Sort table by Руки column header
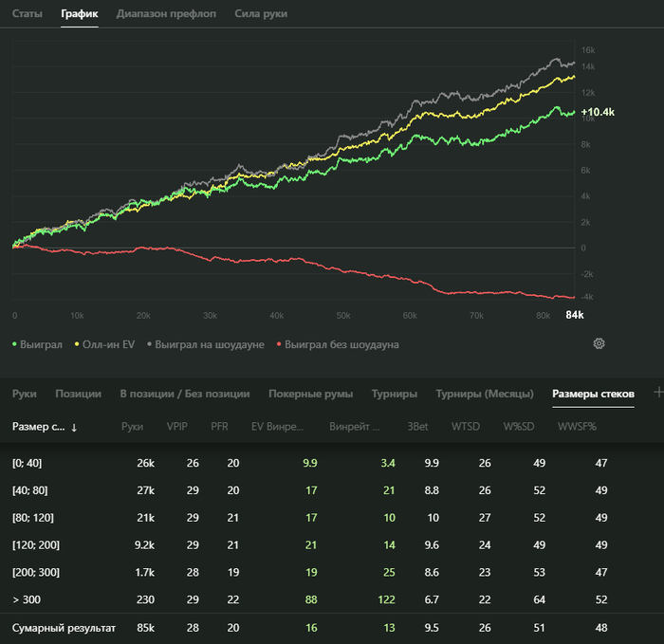Screen dimensions: 664x644 point(132,427)
